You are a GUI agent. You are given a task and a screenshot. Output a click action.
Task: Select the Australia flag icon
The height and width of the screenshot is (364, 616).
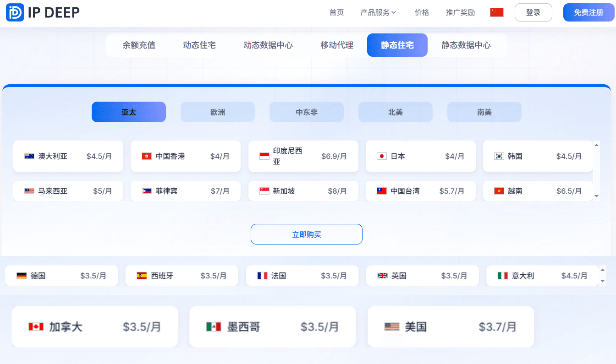[x=29, y=156]
